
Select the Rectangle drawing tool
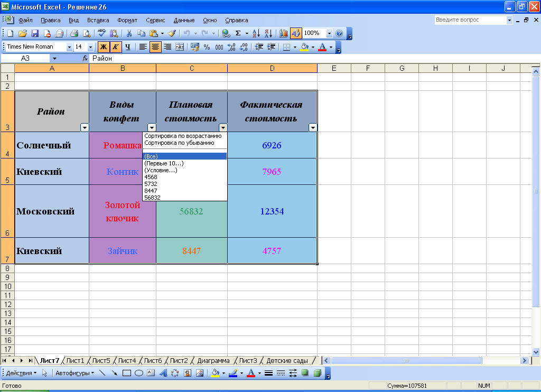[127, 373]
